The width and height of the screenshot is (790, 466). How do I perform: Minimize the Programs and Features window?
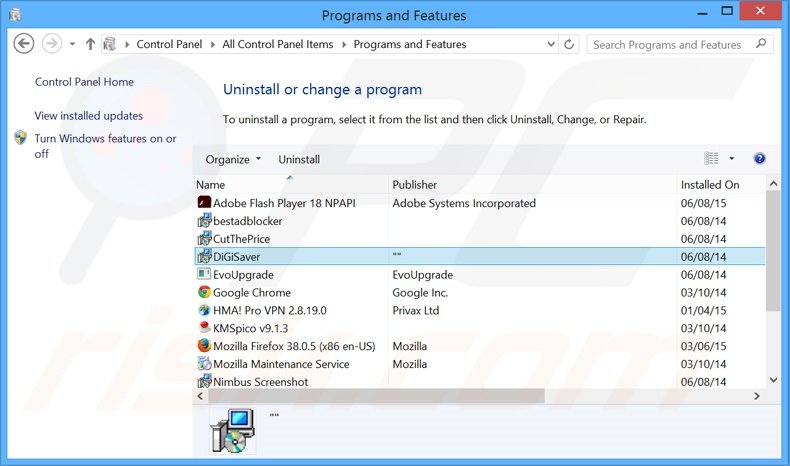click(702, 13)
